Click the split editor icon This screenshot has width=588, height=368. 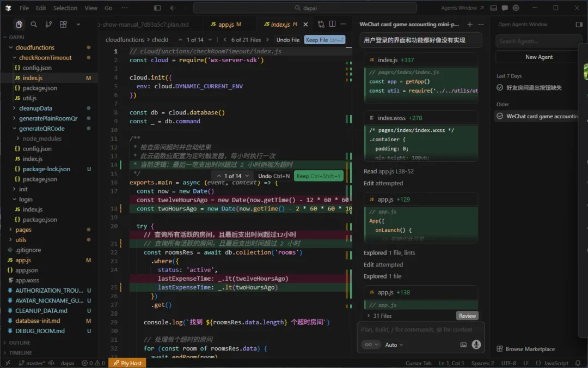pos(332,25)
